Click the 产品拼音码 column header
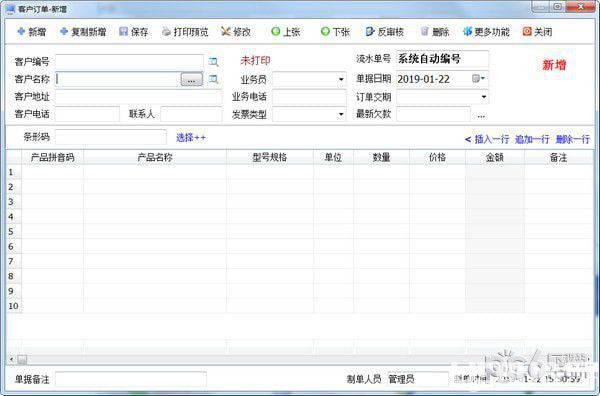Image resolution: width=600 pixels, height=396 pixels. pyautogui.click(x=52, y=157)
